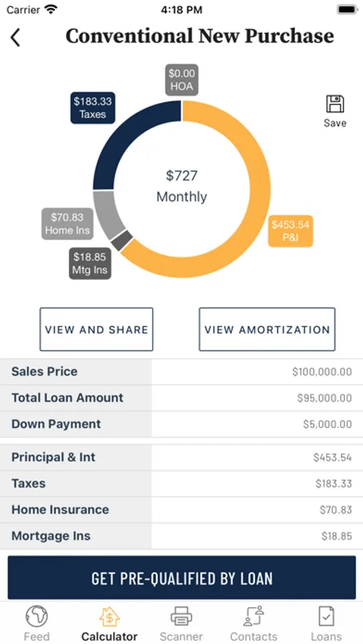Save calculation with floppy disk icon

334,104
